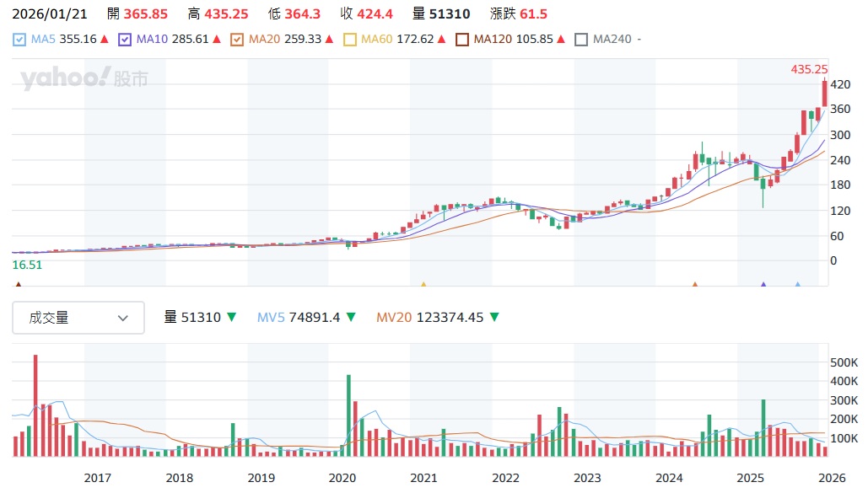This screenshot has width=868, height=493.
Task: Turn off the MA20 checkbox
Action: pos(237,40)
